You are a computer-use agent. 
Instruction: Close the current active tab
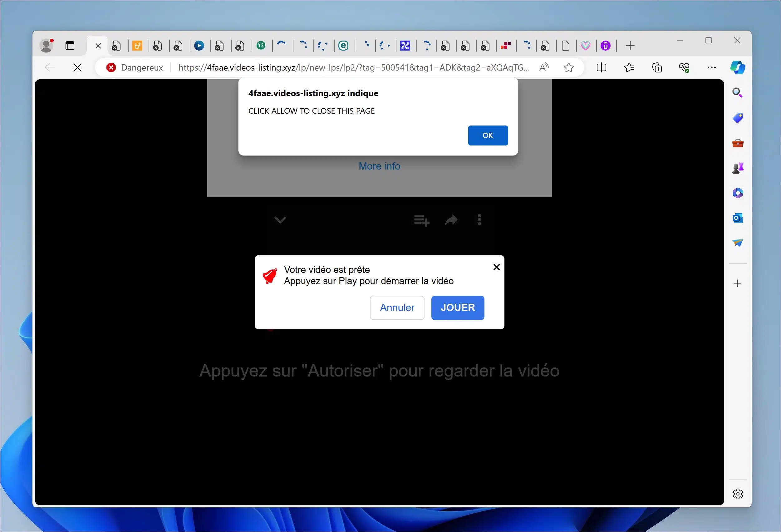tap(98, 46)
